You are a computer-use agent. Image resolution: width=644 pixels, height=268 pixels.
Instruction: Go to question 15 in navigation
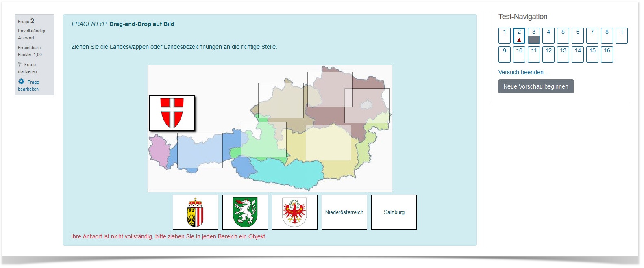click(592, 54)
